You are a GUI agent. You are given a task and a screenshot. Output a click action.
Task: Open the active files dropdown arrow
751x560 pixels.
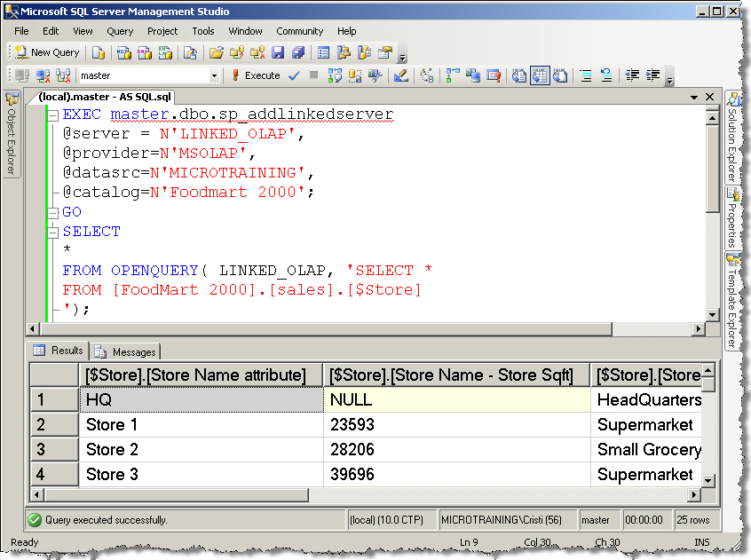tap(695, 97)
